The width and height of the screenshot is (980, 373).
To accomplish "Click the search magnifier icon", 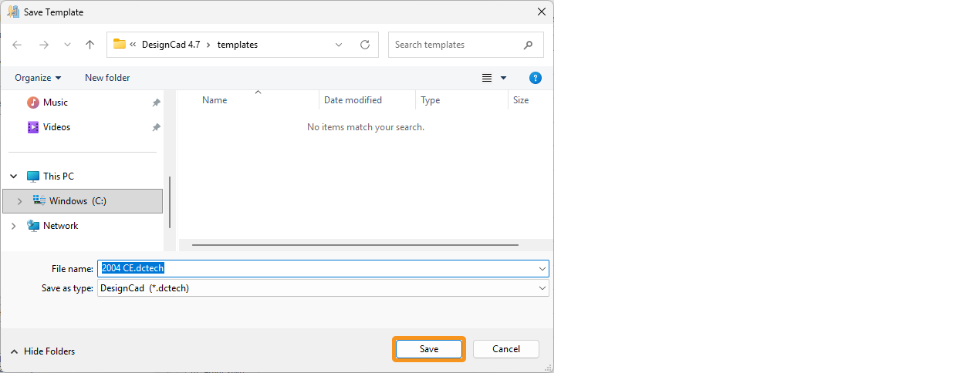I will pos(529,45).
